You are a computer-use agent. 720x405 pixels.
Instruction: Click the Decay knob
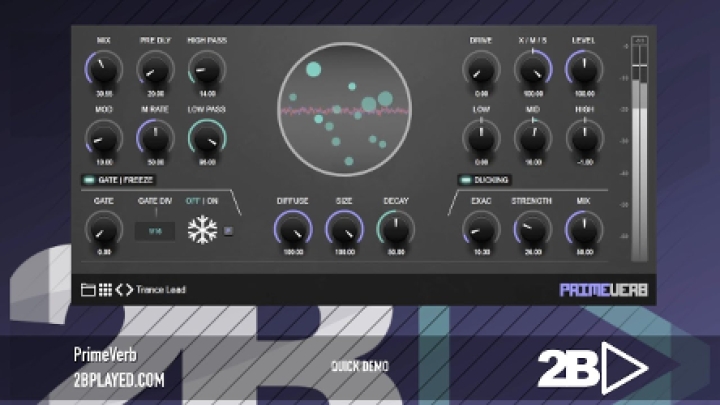point(396,229)
